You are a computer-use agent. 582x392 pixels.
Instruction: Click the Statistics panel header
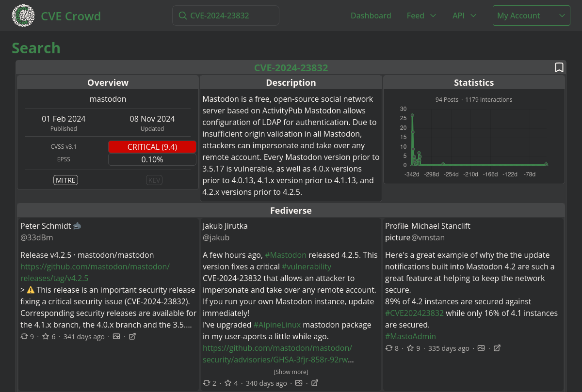[x=474, y=82]
